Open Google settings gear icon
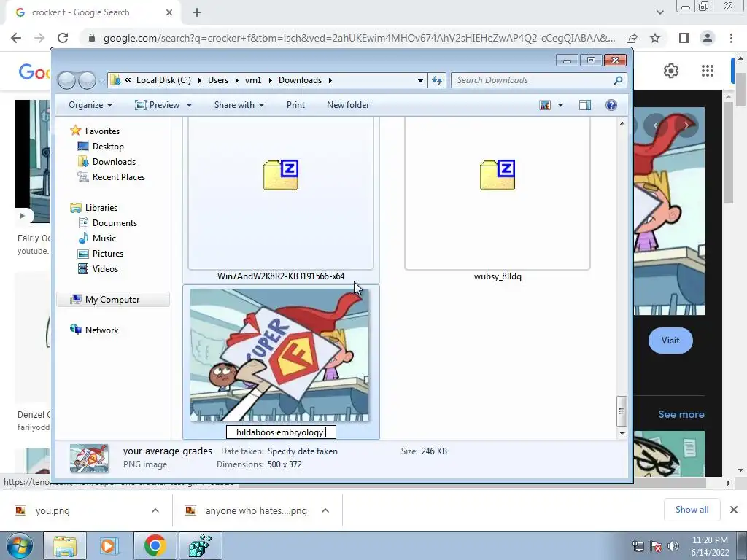The height and width of the screenshot is (560, 747). [x=671, y=71]
